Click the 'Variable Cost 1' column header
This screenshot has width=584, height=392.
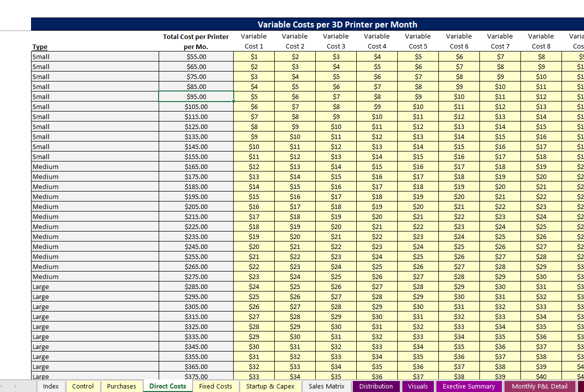pos(254,41)
